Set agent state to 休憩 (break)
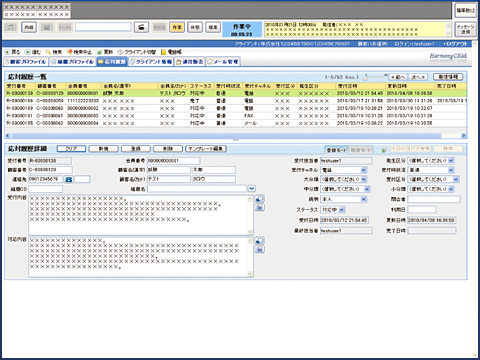This screenshot has height=360, width=480. (x=195, y=27)
